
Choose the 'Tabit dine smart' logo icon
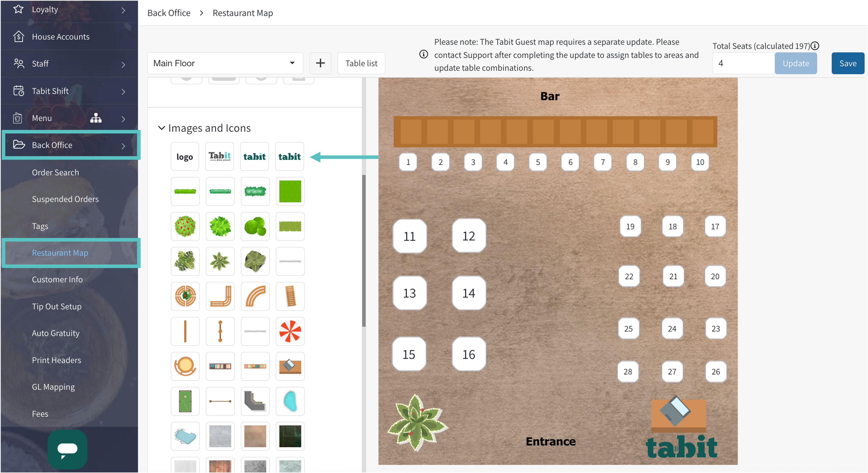coord(220,156)
